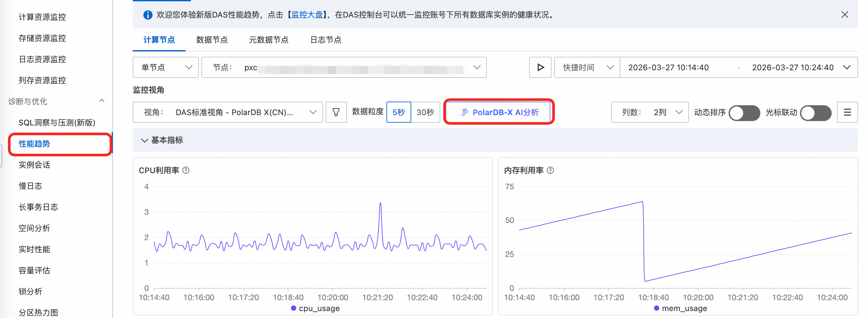Viewport: 868px width, 318px height.
Task: Open 存储资源监控 in the sidebar
Action: pos(42,38)
